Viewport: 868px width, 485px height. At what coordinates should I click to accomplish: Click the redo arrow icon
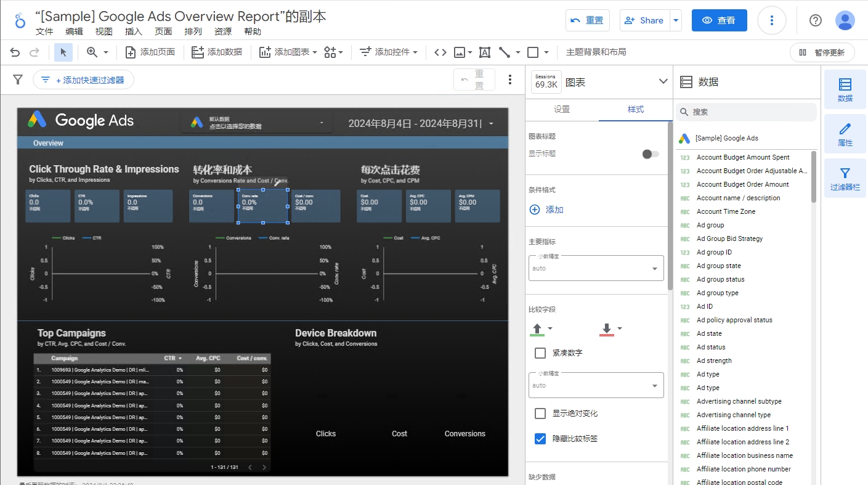pyautogui.click(x=34, y=52)
